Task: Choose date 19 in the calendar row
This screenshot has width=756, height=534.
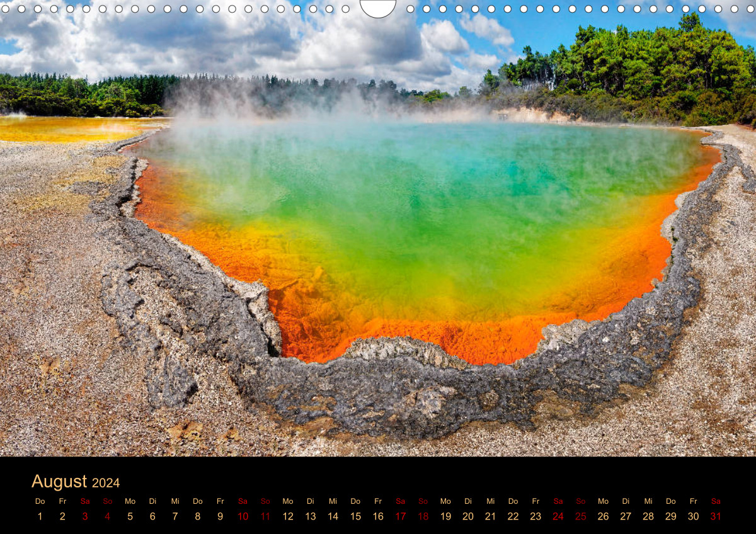Action: coord(445,516)
